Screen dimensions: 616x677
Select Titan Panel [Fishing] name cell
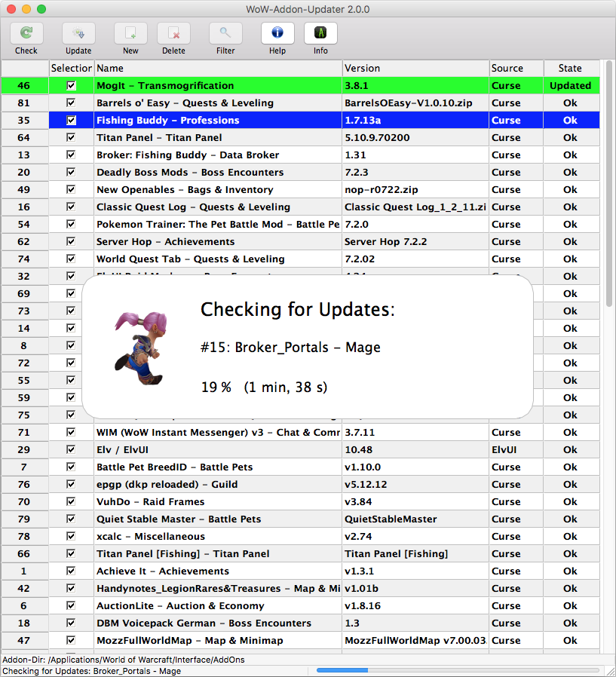click(x=218, y=553)
